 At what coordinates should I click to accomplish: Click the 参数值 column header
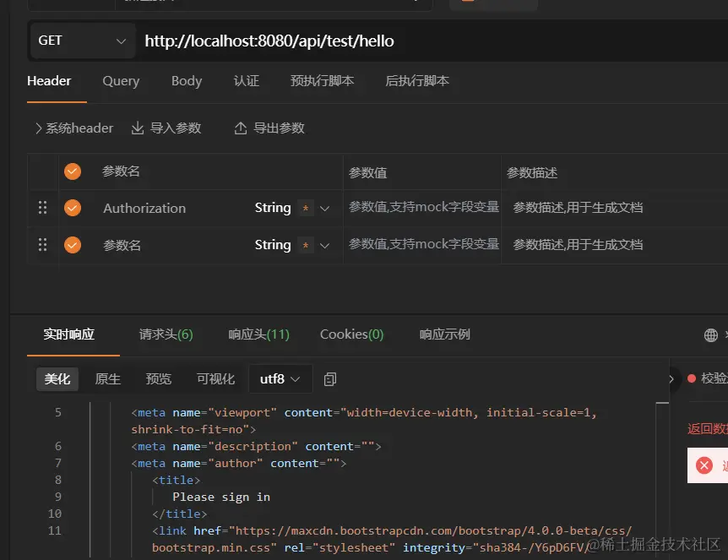(x=367, y=173)
